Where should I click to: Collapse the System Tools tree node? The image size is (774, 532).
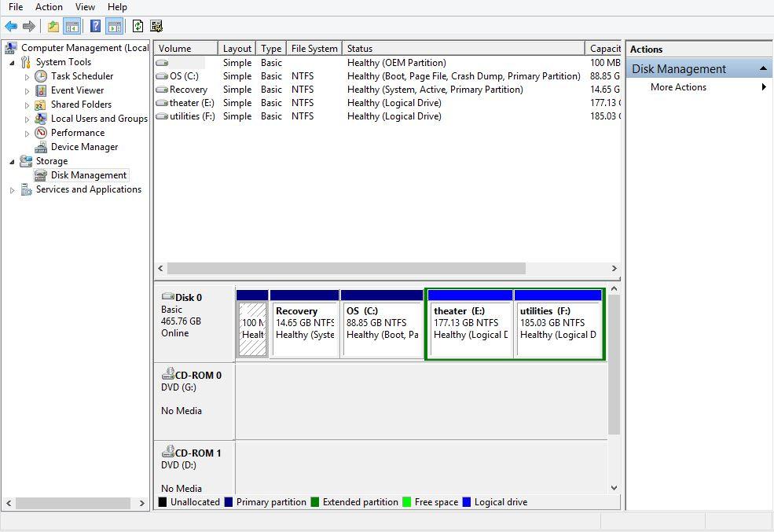point(12,63)
